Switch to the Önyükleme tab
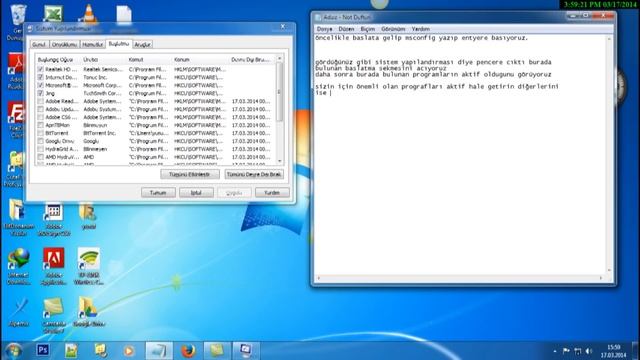The width and height of the screenshot is (640, 360). coord(64,44)
